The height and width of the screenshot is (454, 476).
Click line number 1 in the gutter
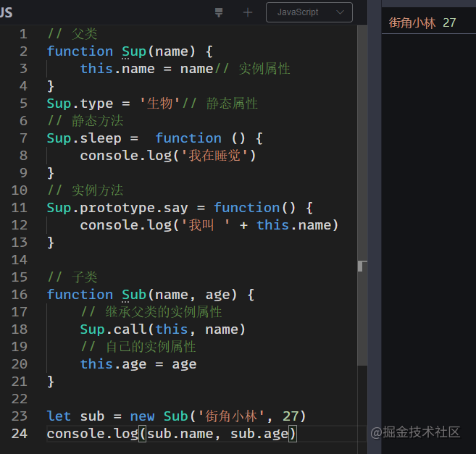coord(23,34)
